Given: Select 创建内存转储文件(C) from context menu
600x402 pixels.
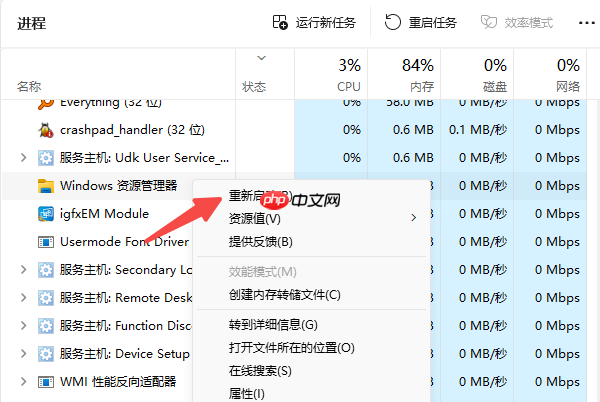Looking at the screenshot, I should click(x=285, y=295).
